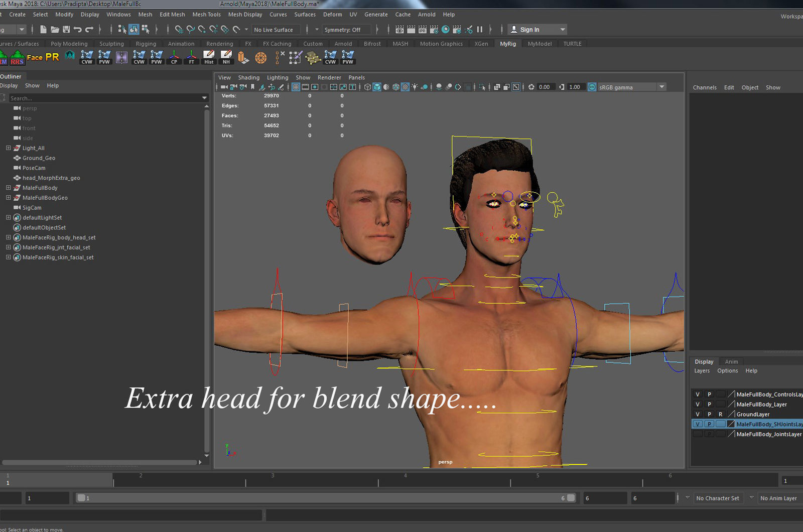Click the Sign In button
Image resolution: width=803 pixels, height=532 pixels.
click(529, 30)
